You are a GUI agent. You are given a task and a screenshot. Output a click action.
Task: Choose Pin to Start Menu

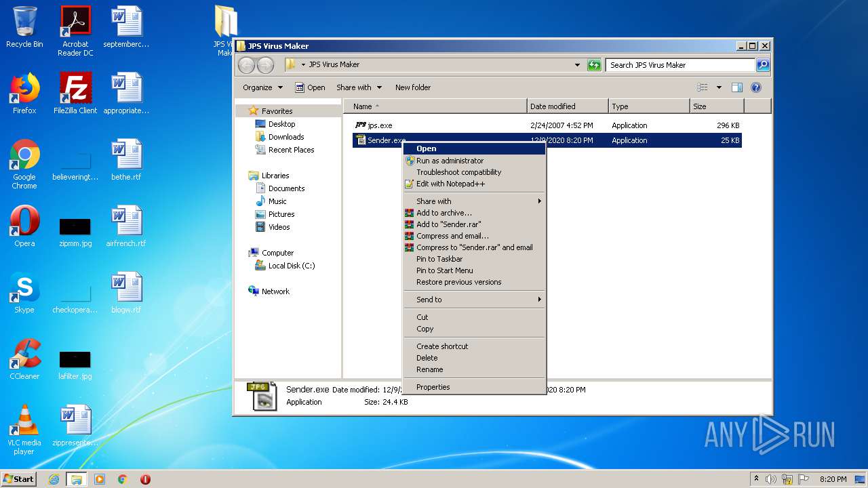pos(475,270)
